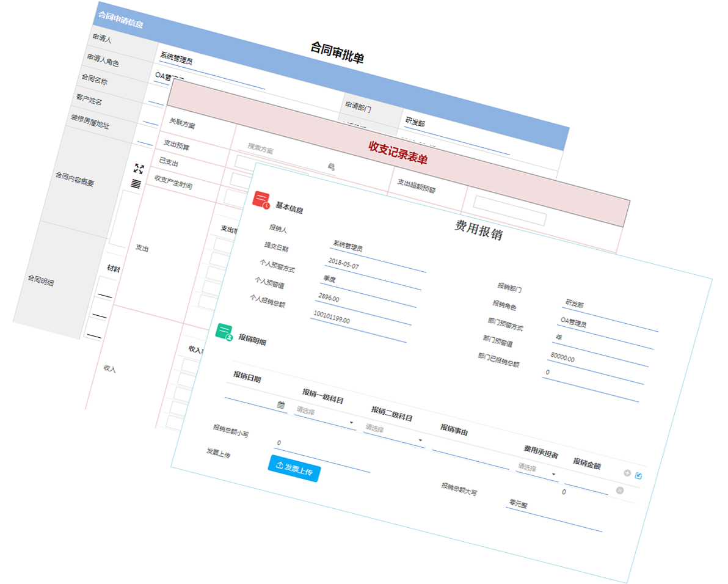Click the 部门已报销总额 field

591,385
